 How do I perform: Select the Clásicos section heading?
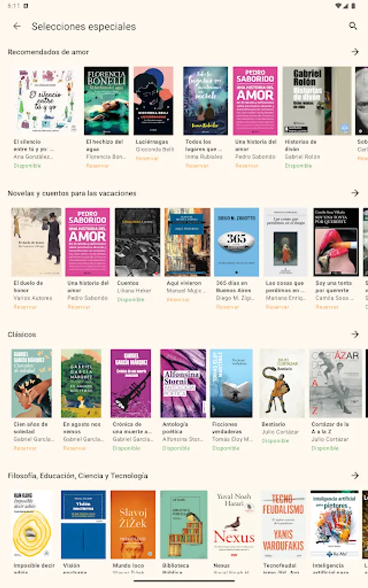(22, 334)
